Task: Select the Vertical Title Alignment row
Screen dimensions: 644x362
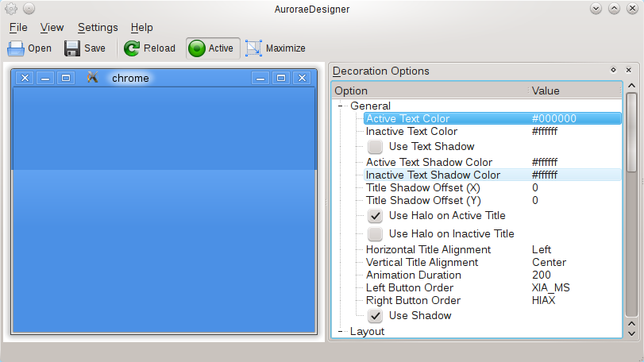Action: pyautogui.click(x=492, y=262)
